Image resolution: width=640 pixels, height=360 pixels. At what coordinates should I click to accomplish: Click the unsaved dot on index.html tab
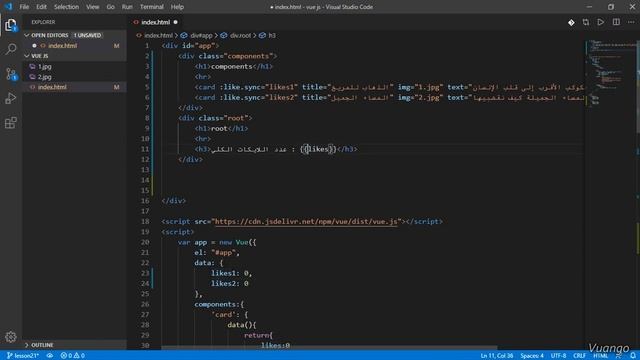coord(176,22)
